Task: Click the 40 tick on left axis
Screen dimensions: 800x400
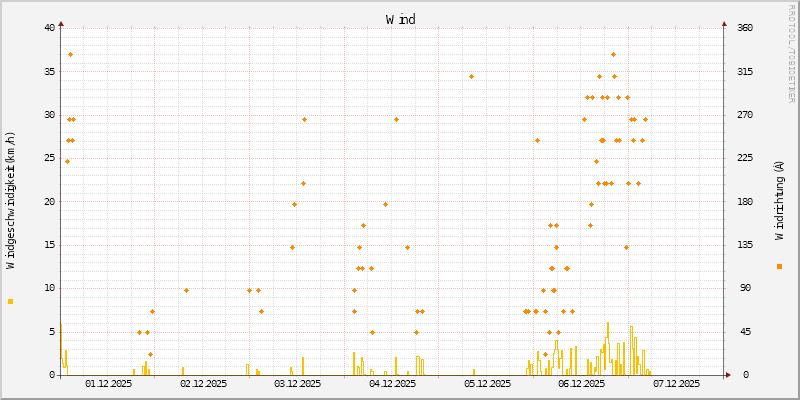Action: 49,28
